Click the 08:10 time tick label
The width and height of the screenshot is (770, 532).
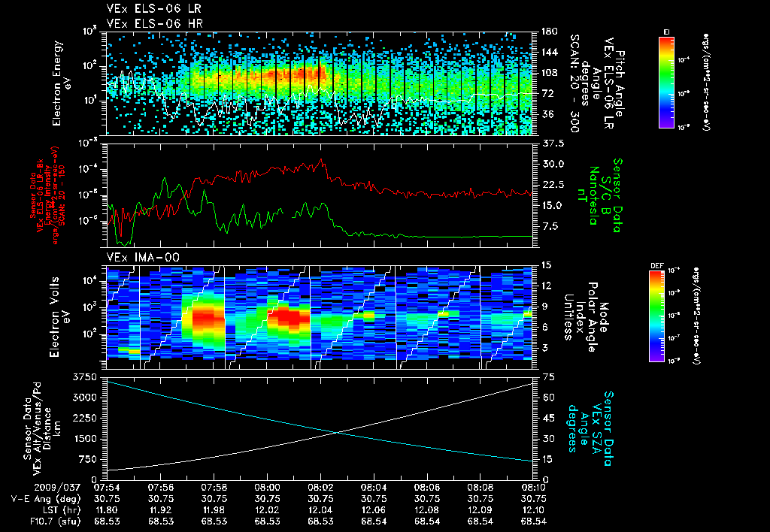pos(534,488)
